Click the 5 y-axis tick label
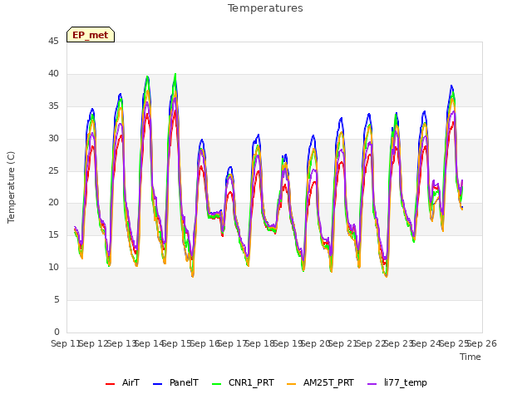532x399 pixels. point(57,299)
